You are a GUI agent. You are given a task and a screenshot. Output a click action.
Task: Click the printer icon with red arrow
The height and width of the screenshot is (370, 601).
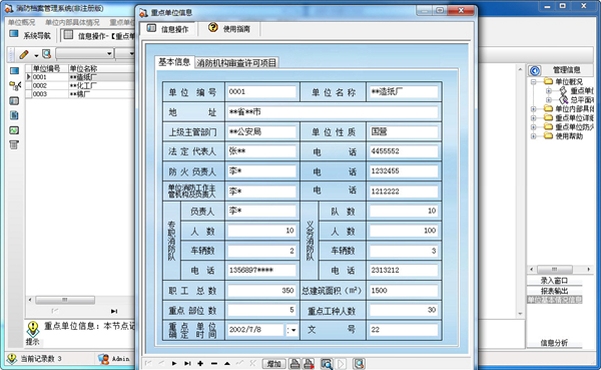[x=309, y=363]
